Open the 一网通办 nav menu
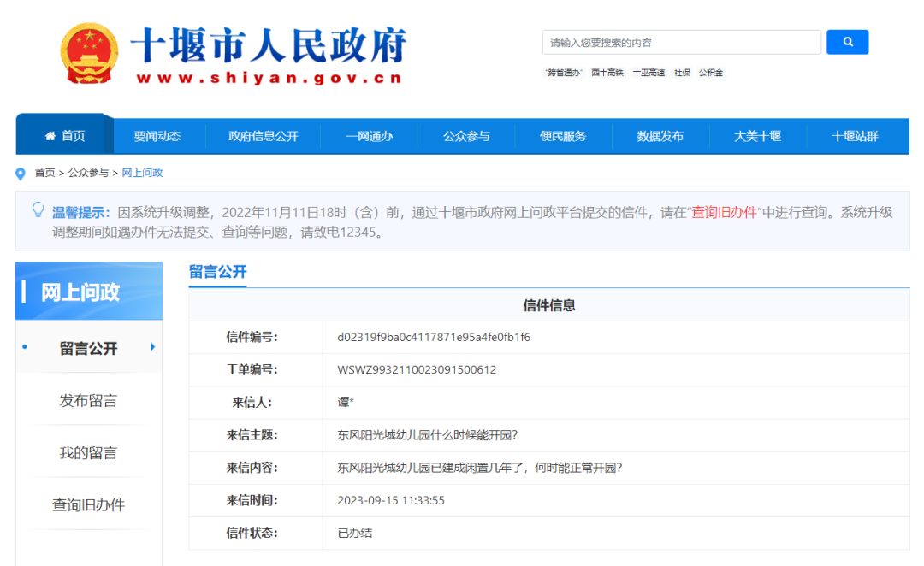This screenshot has height=566, width=924. click(369, 136)
